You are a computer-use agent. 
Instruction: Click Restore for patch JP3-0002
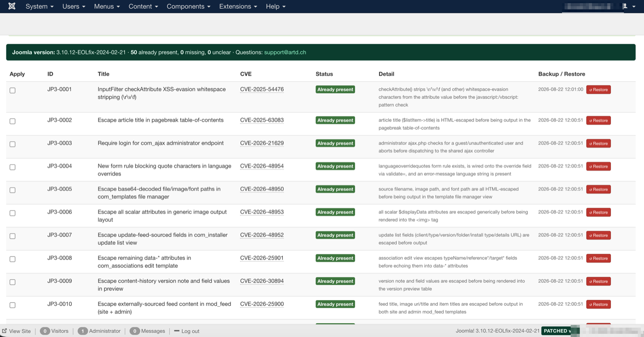click(x=598, y=120)
